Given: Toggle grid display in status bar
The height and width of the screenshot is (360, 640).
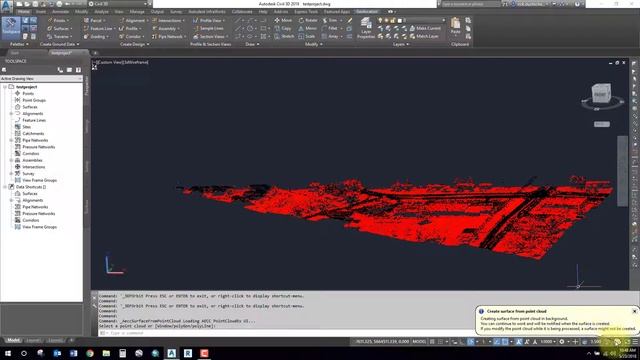Looking at the screenshot, I should click(432, 342).
